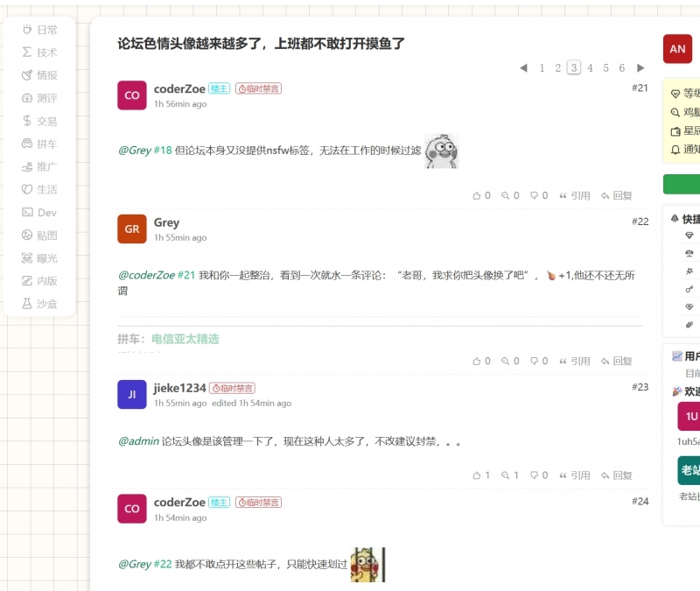Reply to jieke1234's post #23

coord(617,475)
